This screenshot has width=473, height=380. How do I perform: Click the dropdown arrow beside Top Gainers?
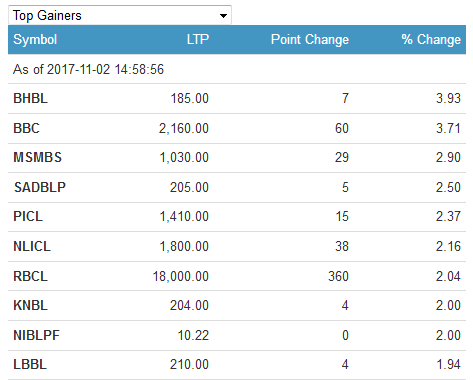(223, 16)
